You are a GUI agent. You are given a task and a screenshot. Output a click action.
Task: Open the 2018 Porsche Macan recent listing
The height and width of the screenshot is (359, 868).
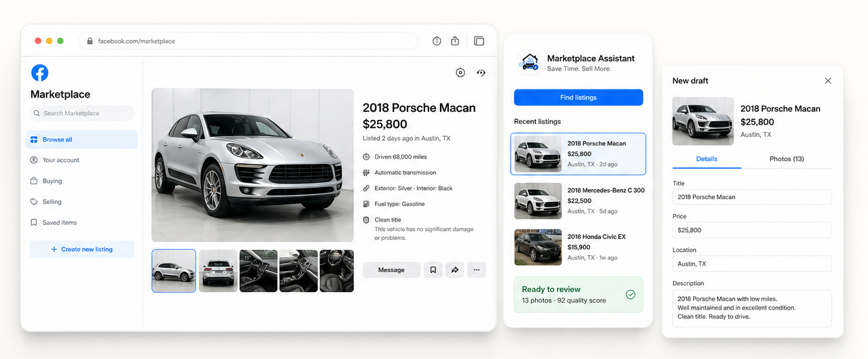coord(578,154)
